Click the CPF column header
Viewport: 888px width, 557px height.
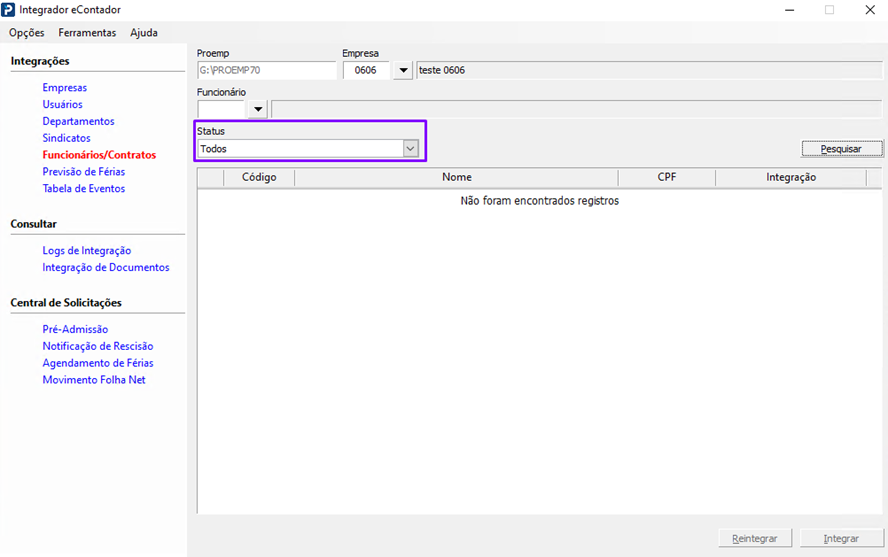666,178
